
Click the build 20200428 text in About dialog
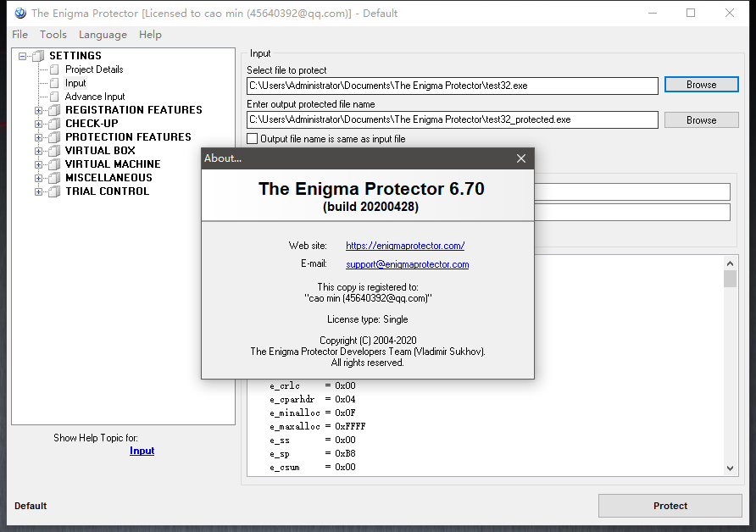point(370,207)
